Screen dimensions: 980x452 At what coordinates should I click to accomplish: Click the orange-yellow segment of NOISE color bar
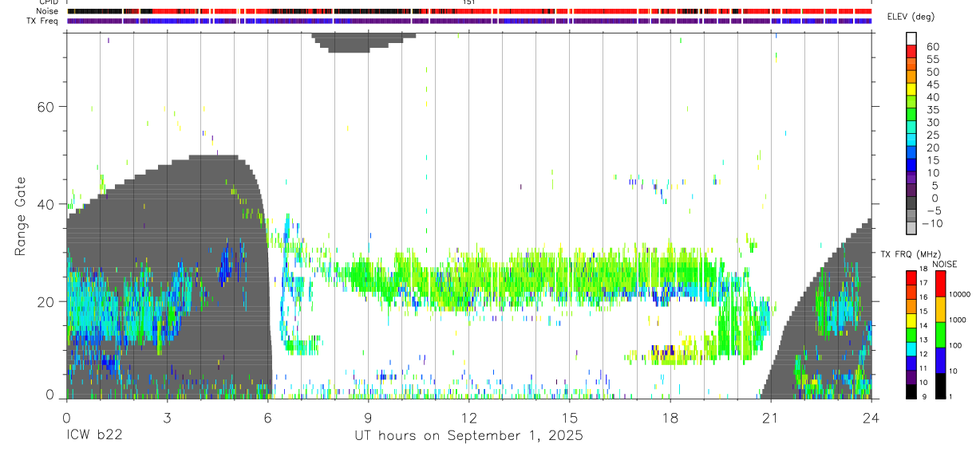pyautogui.click(x=941, y=309)
